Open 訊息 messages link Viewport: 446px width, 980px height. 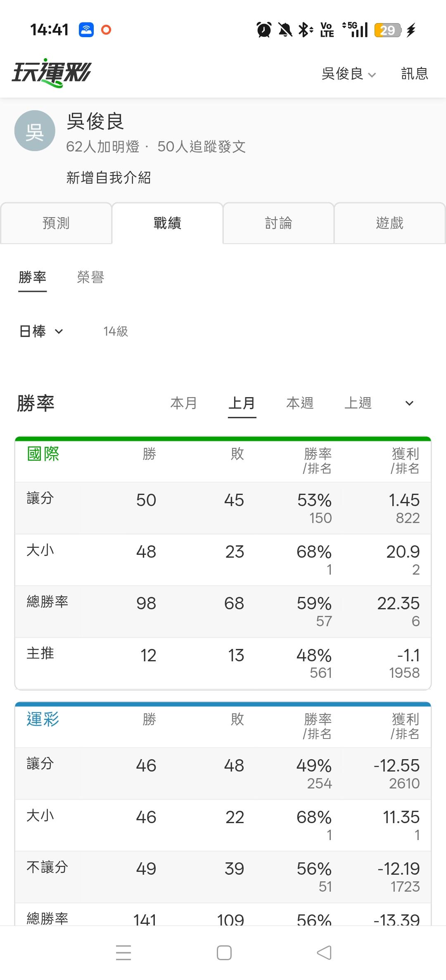(x=415, y=74)
